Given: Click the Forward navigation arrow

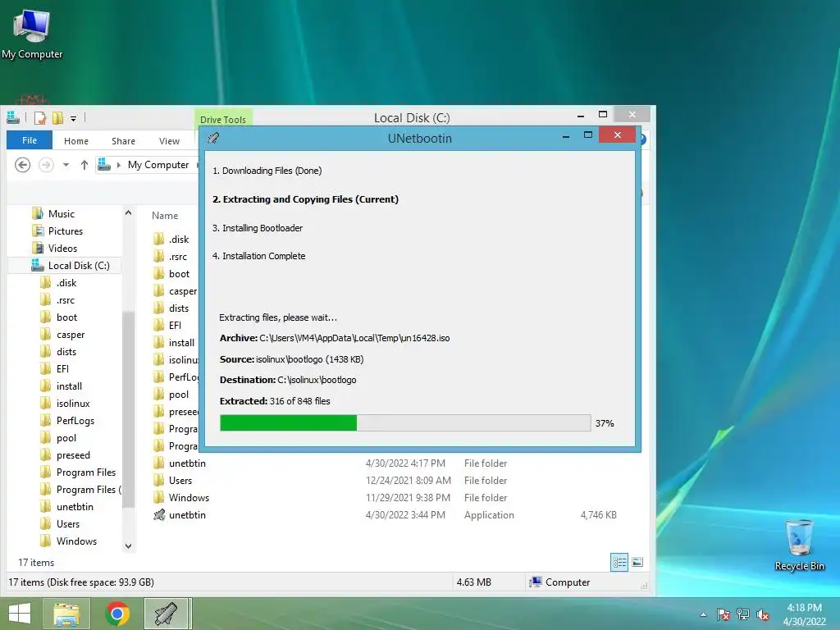Looking at the screenshot, I should (x=46, y=165).
